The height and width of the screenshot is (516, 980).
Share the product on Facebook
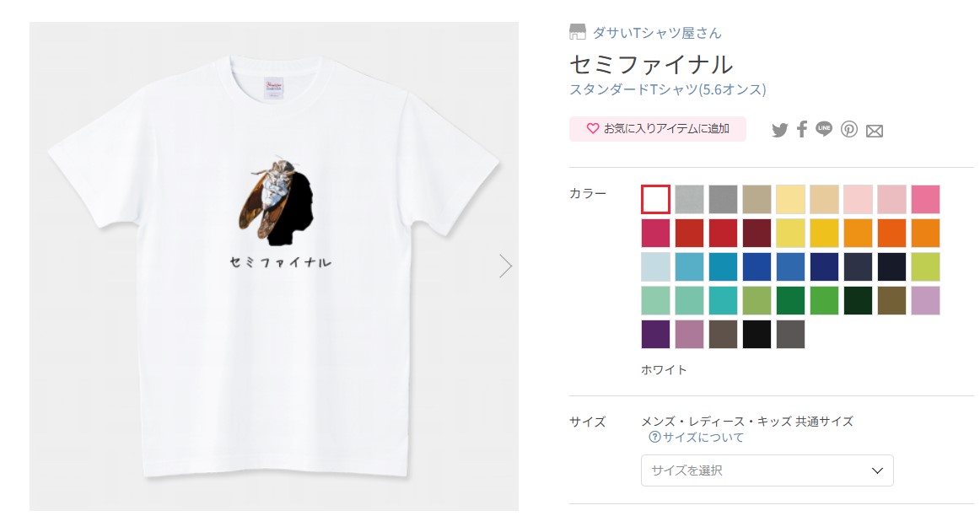802,129
